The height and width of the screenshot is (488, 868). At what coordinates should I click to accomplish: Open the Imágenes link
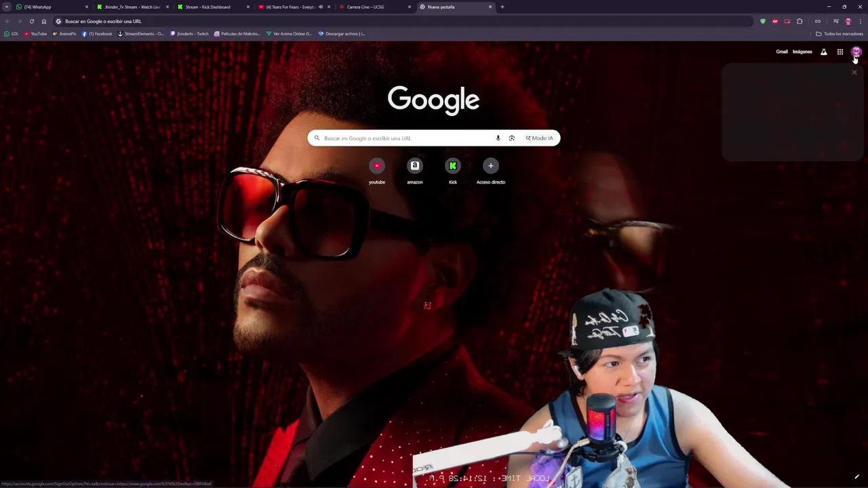[802, 52]
